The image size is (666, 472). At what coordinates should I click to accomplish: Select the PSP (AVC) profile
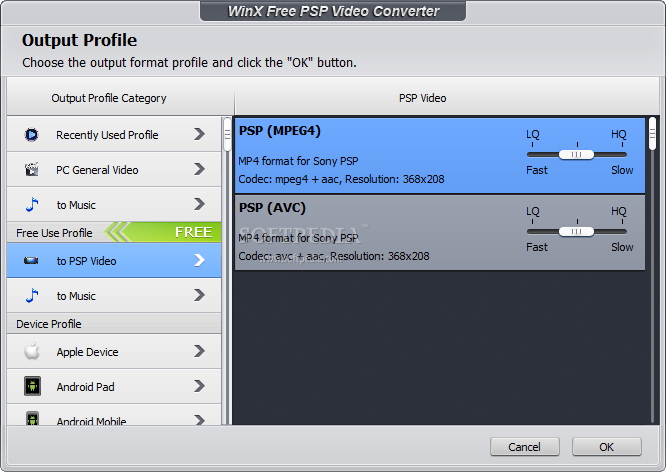tap(440, 232)
